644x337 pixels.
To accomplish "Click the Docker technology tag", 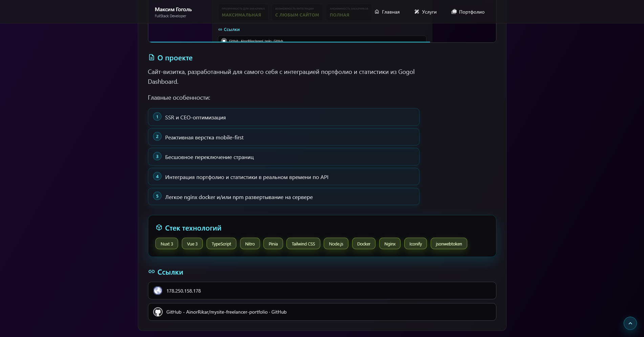I will [364, 244].
